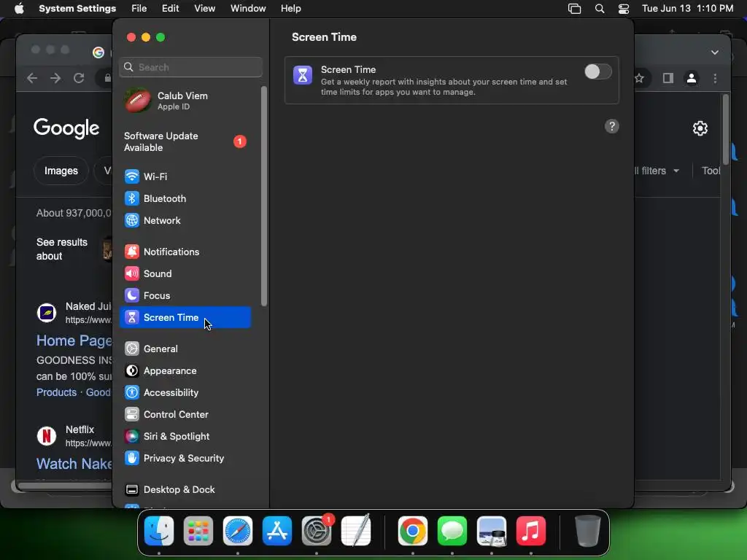
Task: Open Wi-Fi settings in the sidebar
Action: click(185, 176)
